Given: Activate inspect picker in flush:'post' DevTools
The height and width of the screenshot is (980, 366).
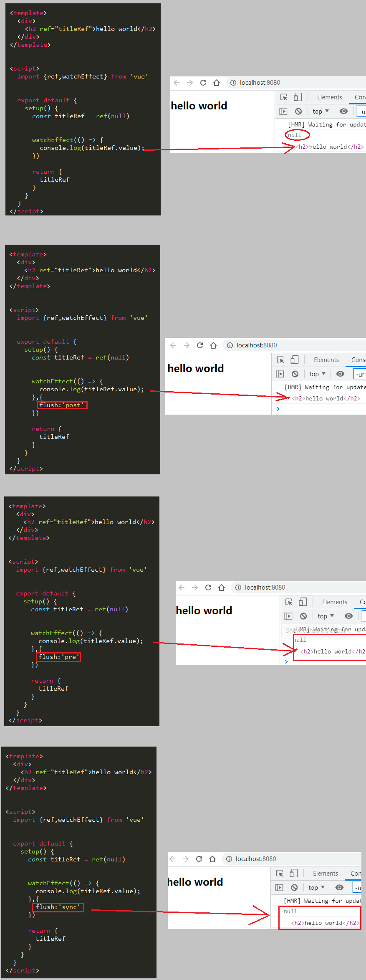Looking at the screenshot, I should [280, 360].
